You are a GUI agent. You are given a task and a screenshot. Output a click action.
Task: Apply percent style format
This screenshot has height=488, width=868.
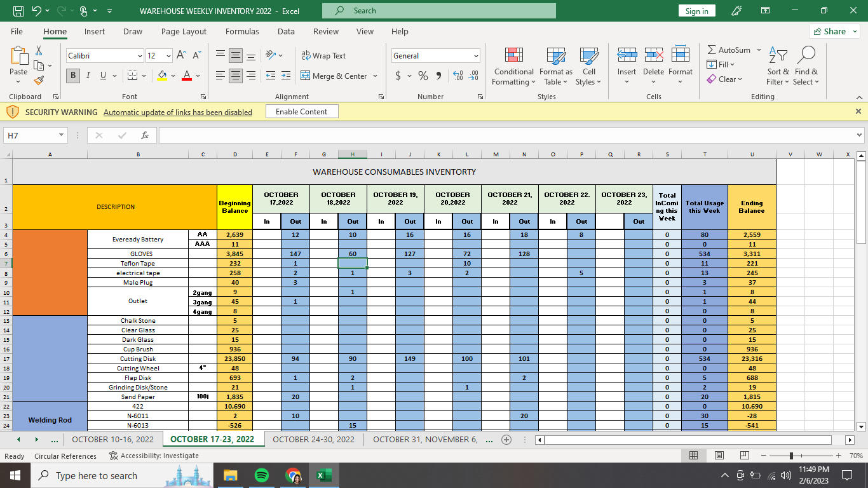423,76
